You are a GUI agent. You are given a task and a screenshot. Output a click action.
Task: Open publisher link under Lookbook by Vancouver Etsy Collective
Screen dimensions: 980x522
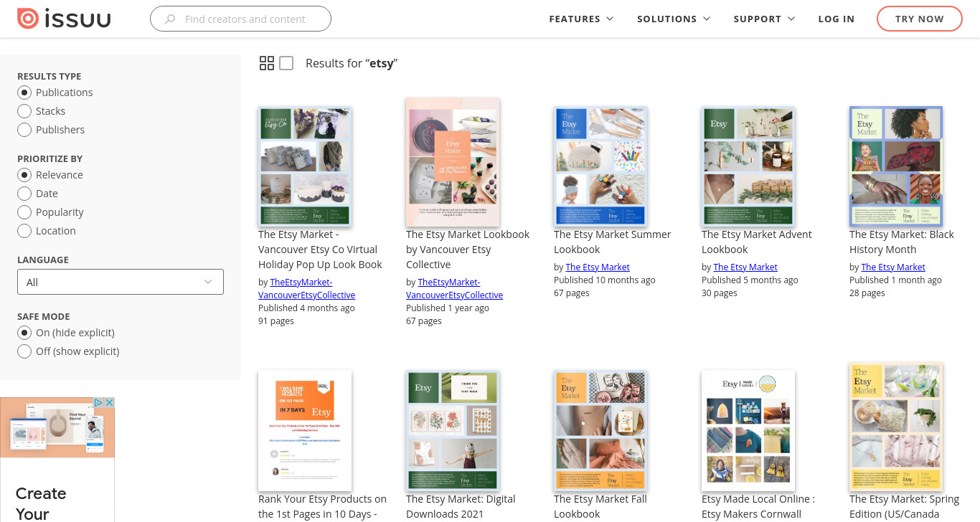[455, 289]
